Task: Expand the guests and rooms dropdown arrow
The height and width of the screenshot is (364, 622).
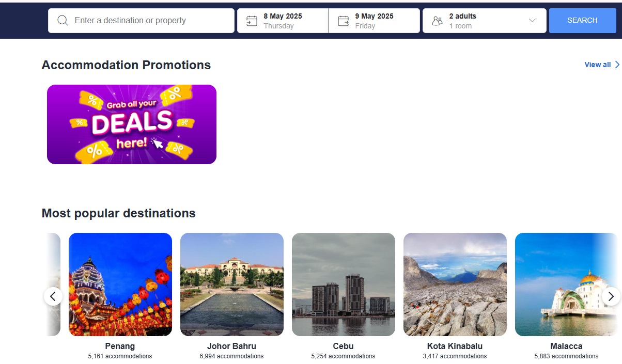Action: point(533,21)
